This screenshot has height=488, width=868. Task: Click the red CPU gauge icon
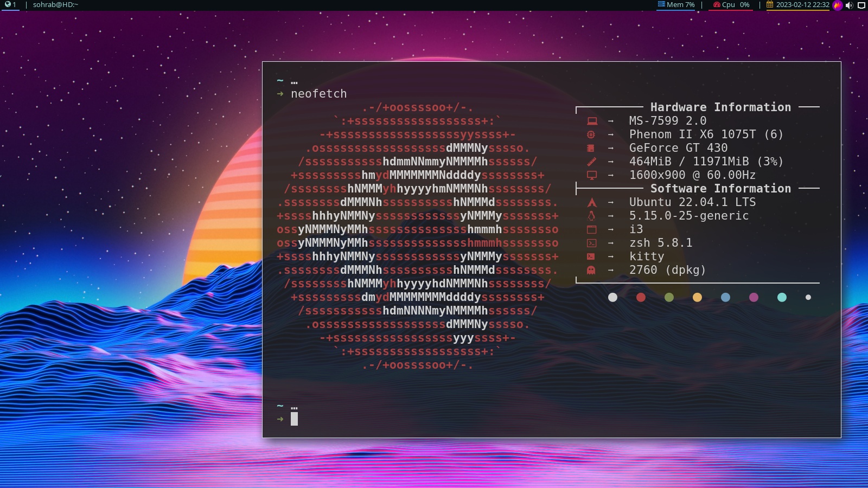click(717, 5)
